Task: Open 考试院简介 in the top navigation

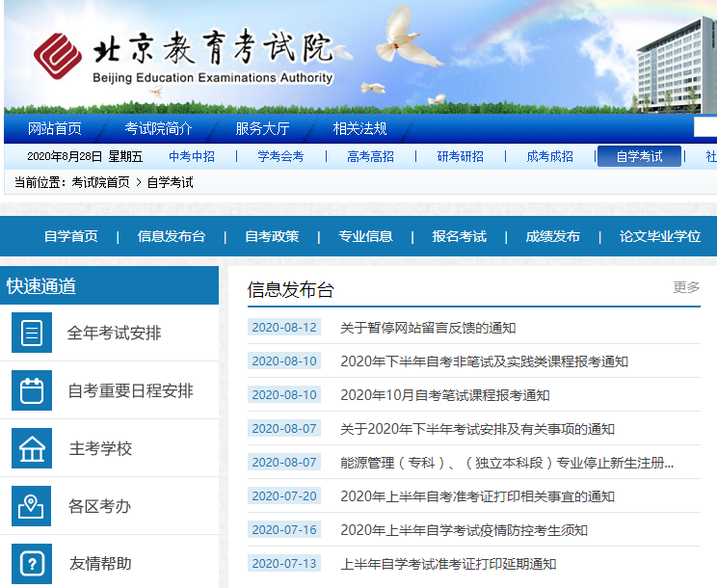Action: pos(158,128)
